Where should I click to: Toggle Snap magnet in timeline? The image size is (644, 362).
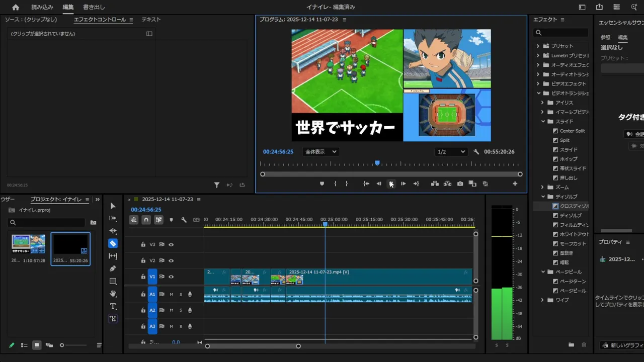[x=146, y=220]
